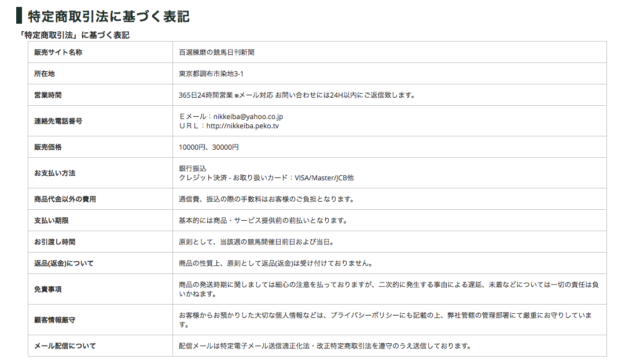This screenshot has height=363, width=640.
Task: Click the email nikkeiba@yahoo.co.jp
Action: point(248,116)
